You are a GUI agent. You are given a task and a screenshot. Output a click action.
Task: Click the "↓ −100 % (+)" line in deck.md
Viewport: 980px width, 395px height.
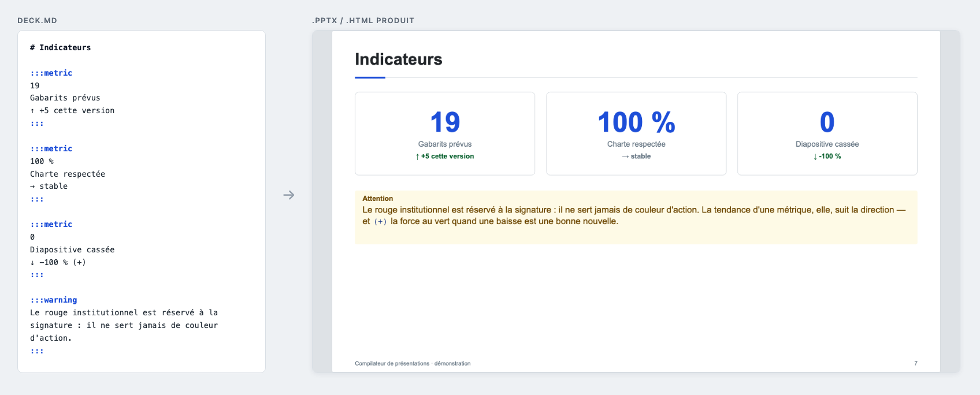pos(58,262)
